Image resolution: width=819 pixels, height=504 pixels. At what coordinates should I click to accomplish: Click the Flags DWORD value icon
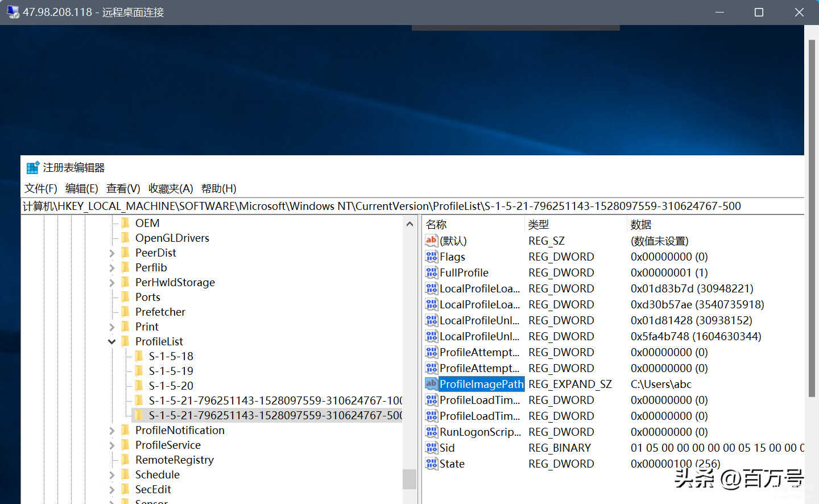tap(431, 257)
